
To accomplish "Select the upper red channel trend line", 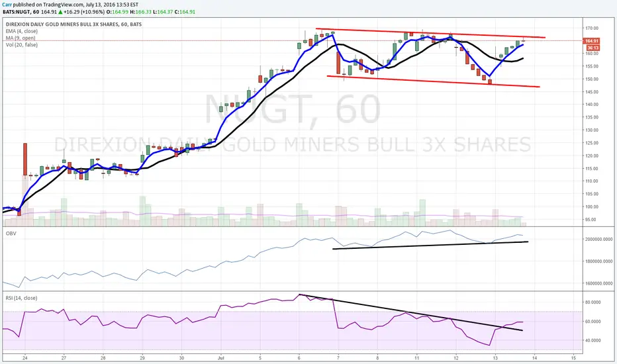I will [431, 33].
